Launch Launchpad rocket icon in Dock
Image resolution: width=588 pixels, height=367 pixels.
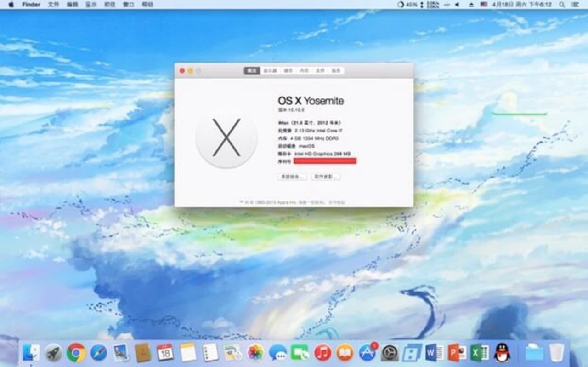pos(54,353)
